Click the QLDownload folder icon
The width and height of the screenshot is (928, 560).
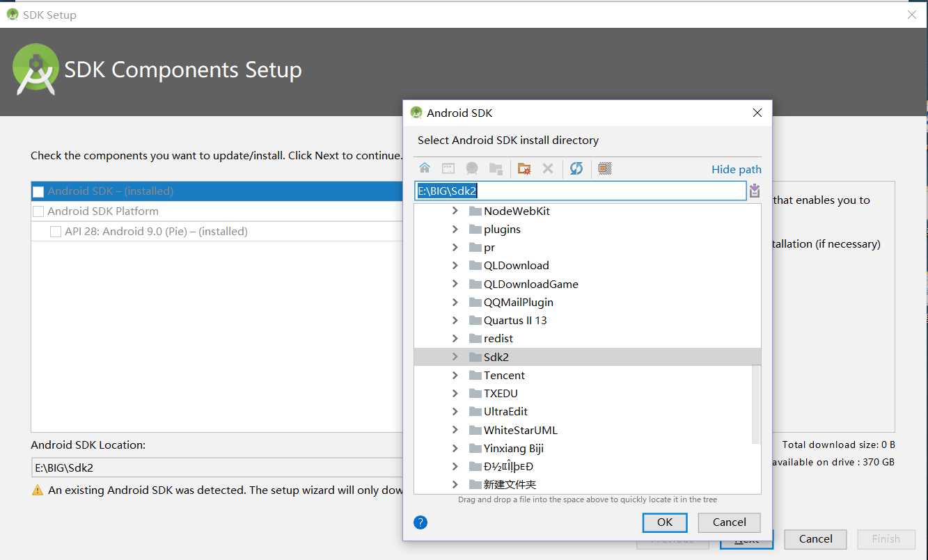[475, 265]
